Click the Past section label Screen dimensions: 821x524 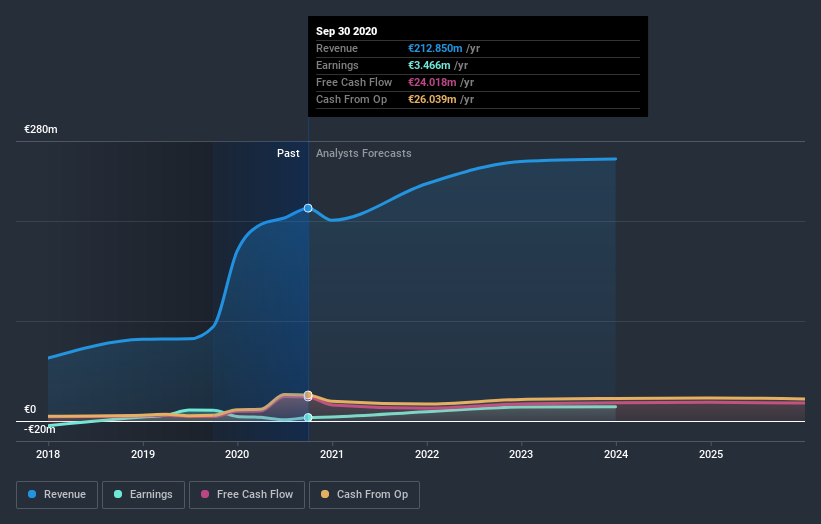click(288, 153)
